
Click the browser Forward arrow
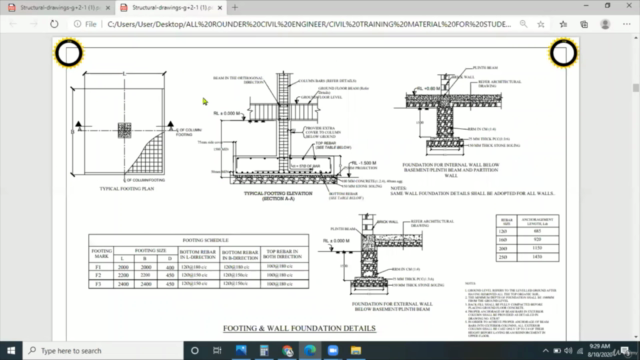pos(33,24)
